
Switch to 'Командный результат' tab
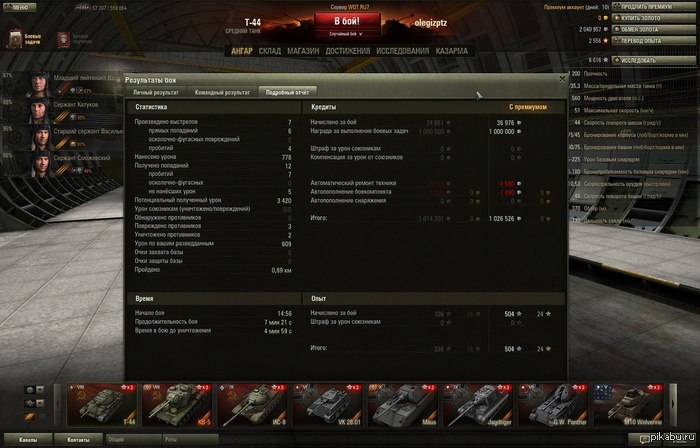[222, 91]
